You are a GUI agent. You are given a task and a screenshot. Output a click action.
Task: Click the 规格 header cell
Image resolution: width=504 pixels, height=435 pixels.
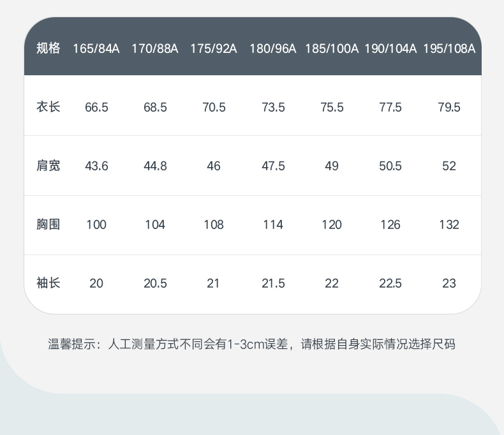coord(48,48)
